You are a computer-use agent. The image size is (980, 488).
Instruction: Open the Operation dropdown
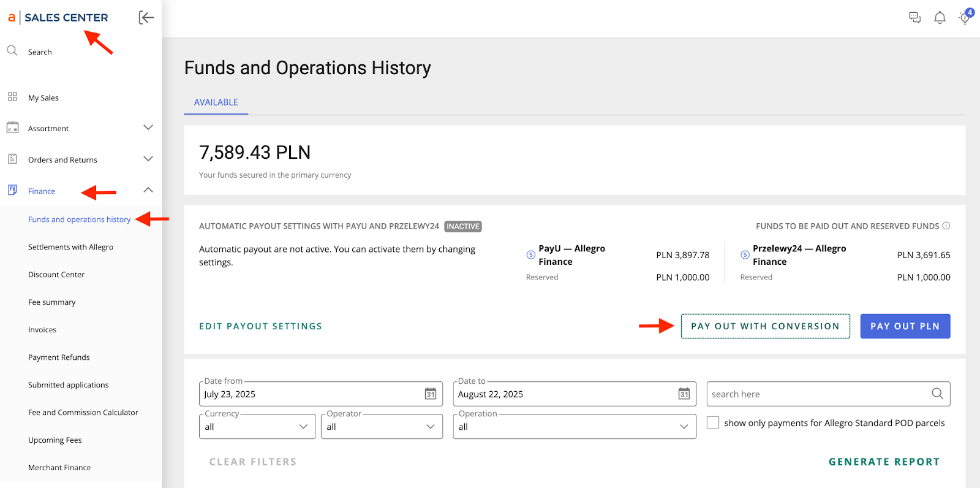(x=574, y=427)
